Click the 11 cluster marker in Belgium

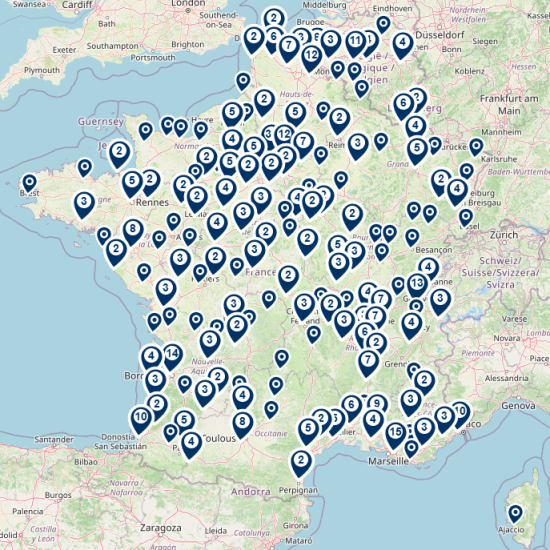pos(355,43)
